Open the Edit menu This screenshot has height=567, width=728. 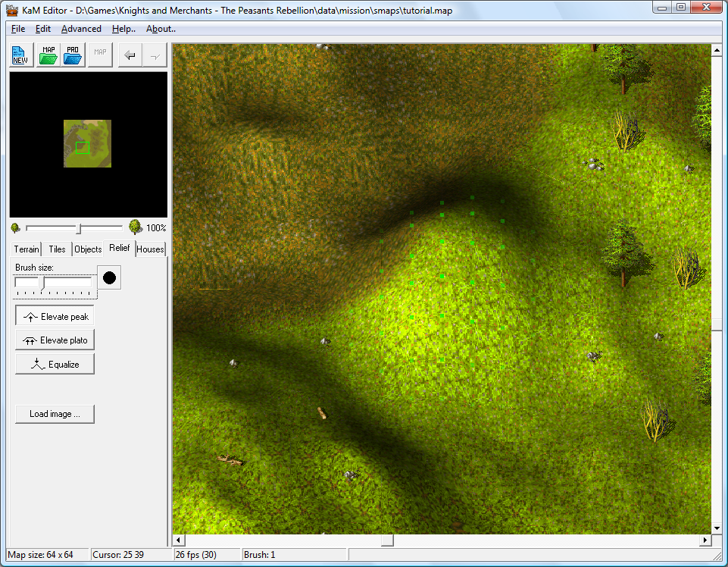pos(42,29)
